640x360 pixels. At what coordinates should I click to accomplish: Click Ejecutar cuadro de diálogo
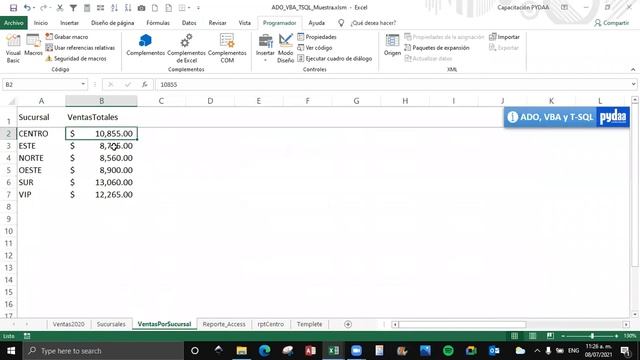pyautogui.click(x=335, y=59)
